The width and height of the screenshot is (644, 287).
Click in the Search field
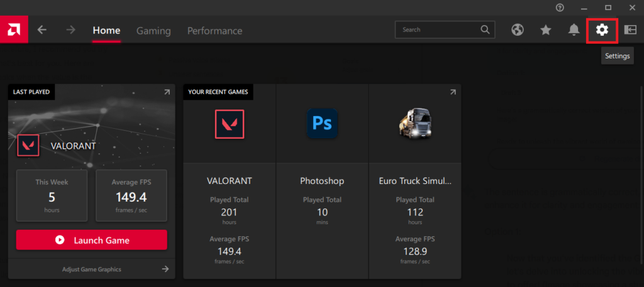(437, 30)
